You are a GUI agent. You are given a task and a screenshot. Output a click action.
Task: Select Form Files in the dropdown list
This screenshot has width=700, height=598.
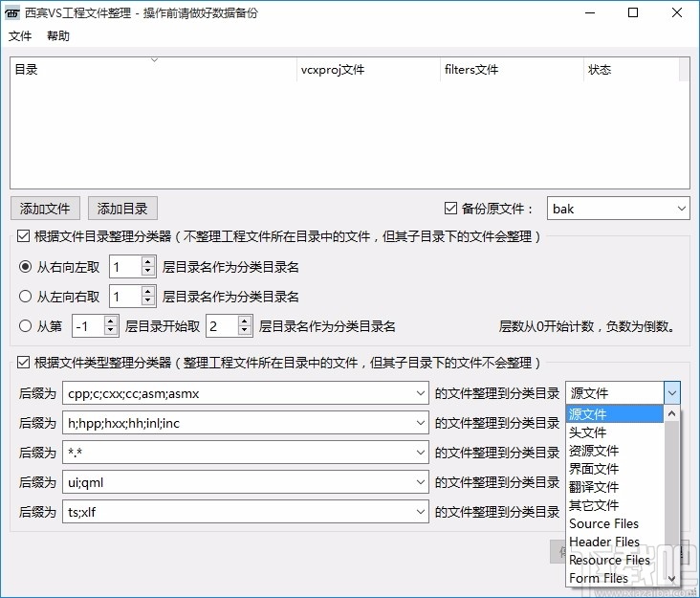(x=615, y=578)
